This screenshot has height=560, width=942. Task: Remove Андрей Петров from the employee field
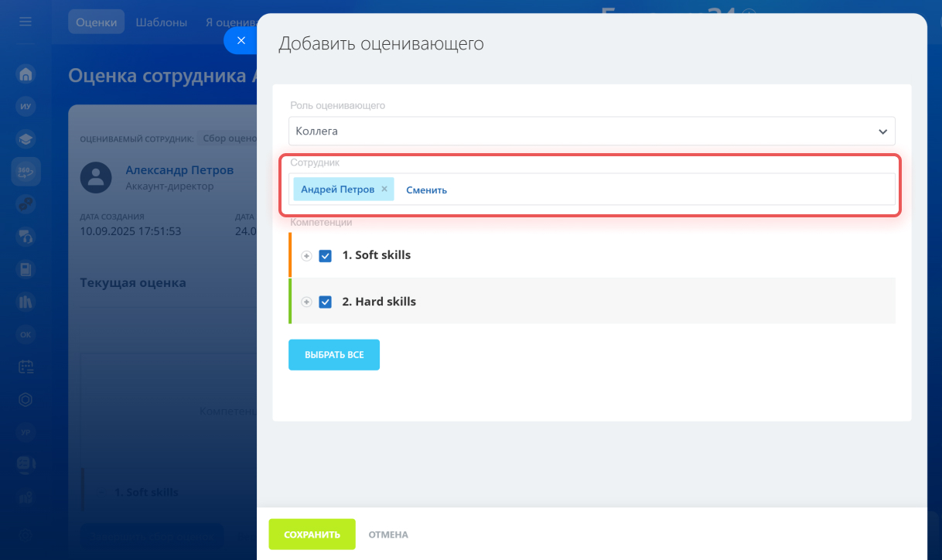384,189
